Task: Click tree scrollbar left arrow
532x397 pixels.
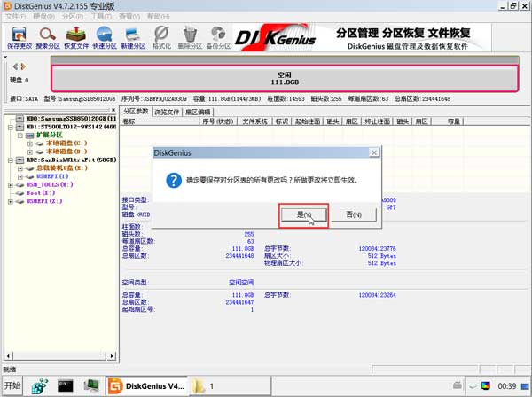Action: [x=8, y=356]
